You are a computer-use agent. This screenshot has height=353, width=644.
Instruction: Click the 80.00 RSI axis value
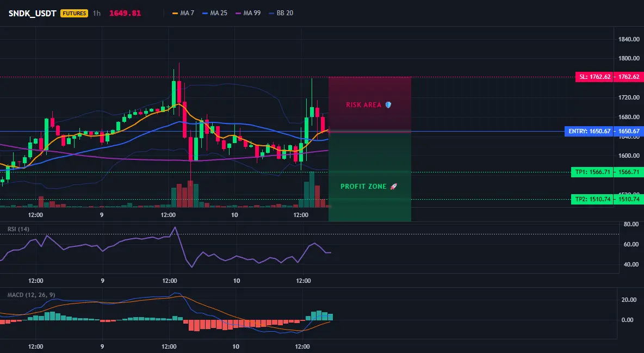point(631,225)
